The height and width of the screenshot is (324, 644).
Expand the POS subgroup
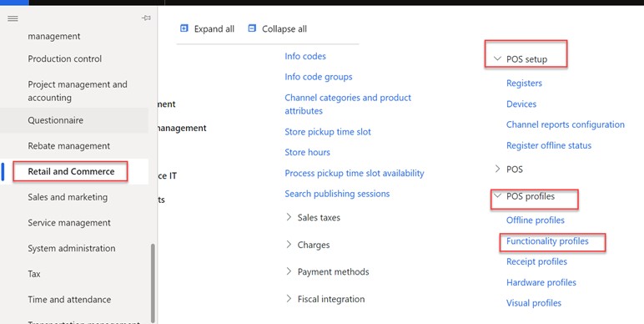[509, 169]
